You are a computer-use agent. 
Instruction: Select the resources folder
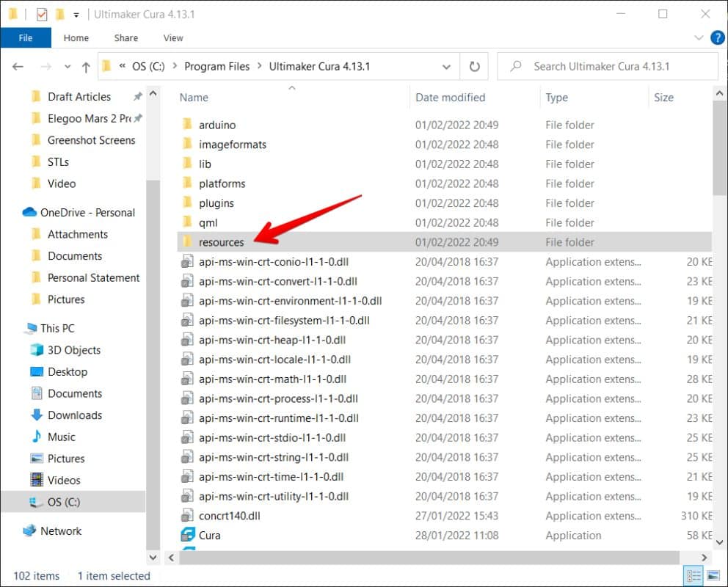444,242
